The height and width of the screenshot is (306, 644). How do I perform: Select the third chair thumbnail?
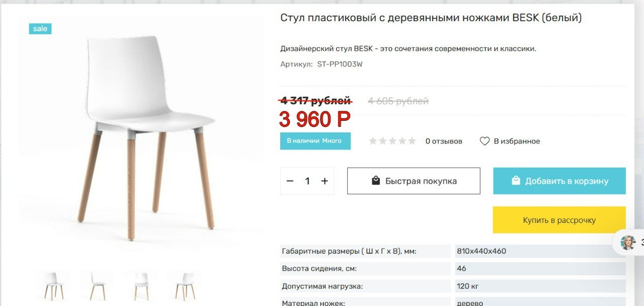coord(141,286)
